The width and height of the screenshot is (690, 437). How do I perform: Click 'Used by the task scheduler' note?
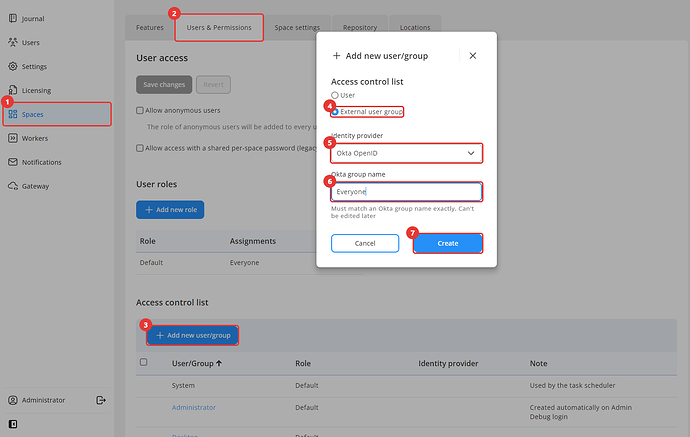pyautogui.click(x=572, y=385)
